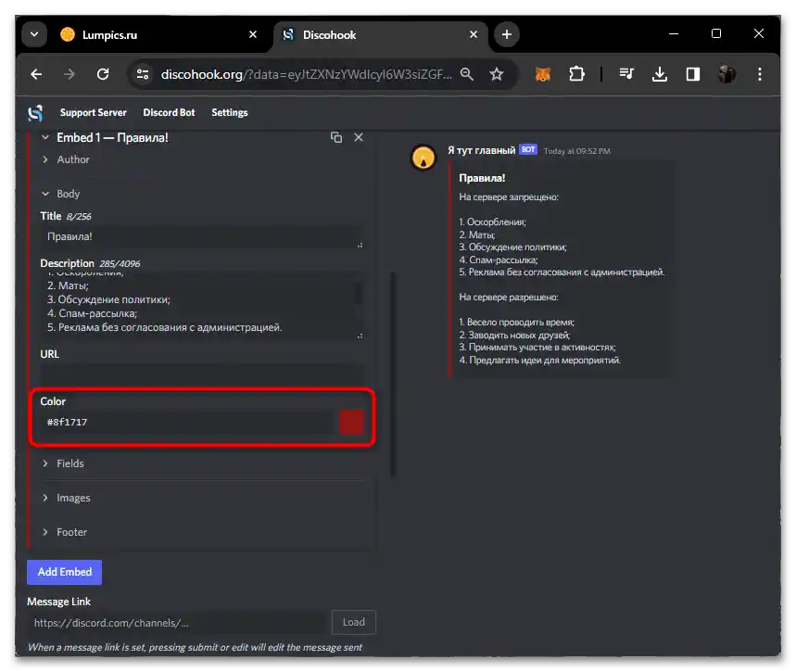796x672 pixels.
Task: Open the dark red color swatch picker
Action: pyautogui.click(x=351, y=423)
